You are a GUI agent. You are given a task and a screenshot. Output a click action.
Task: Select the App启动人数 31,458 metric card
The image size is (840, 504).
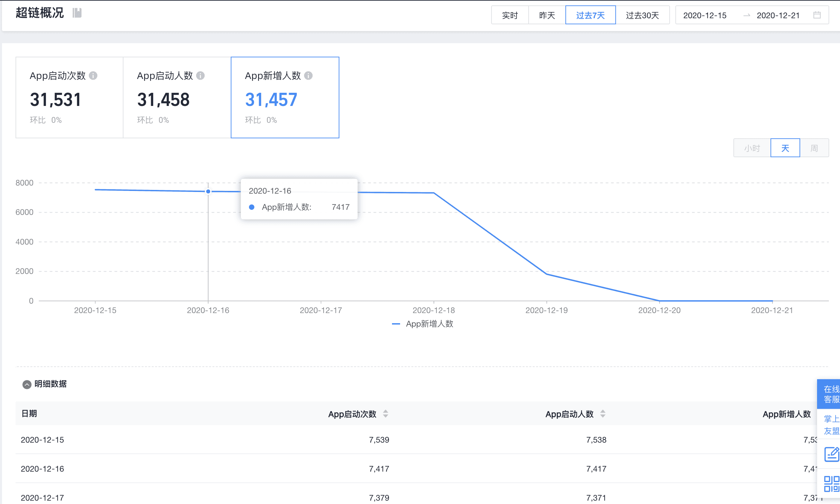[177, 97]
